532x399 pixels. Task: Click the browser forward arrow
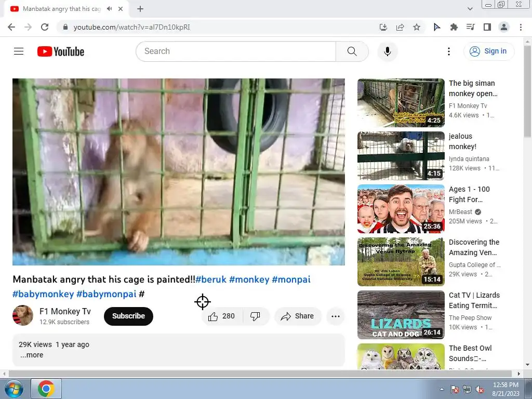(x=28, y=27)
